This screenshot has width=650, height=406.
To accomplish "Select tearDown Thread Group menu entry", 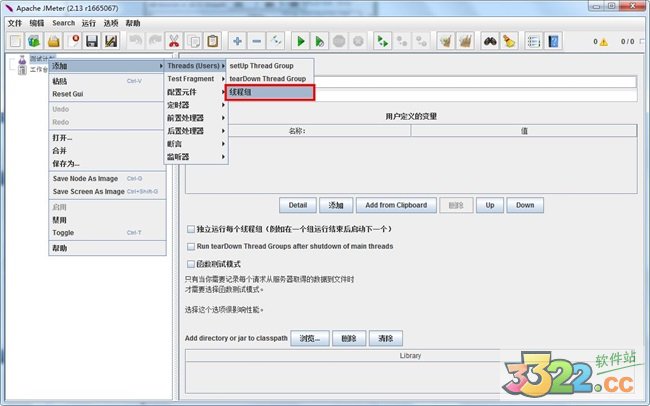I will 270,79.
